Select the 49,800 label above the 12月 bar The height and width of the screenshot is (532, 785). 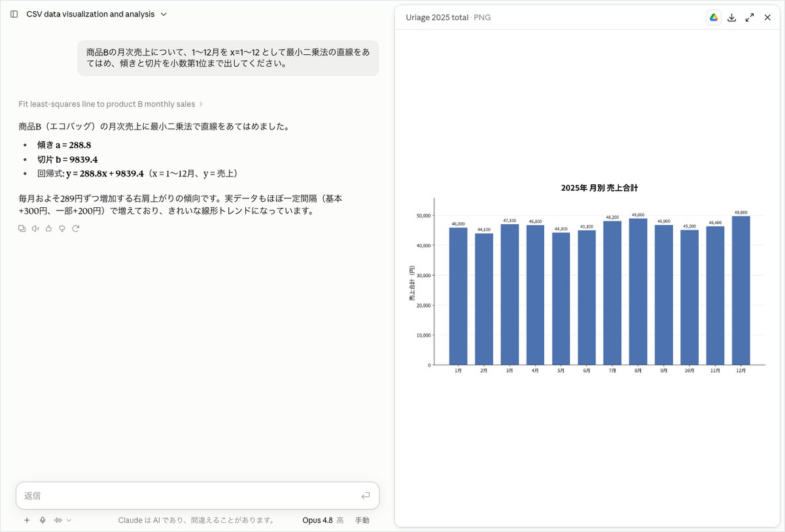(741, 212)
